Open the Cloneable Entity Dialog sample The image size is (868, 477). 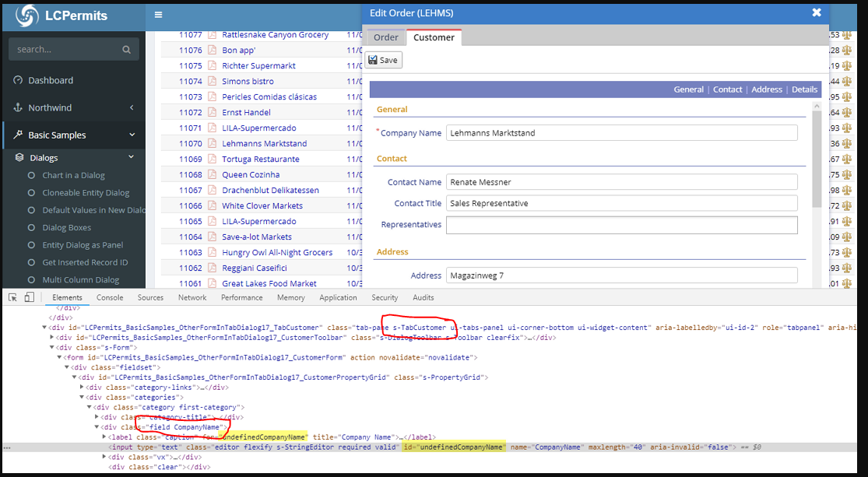point(86,192)
